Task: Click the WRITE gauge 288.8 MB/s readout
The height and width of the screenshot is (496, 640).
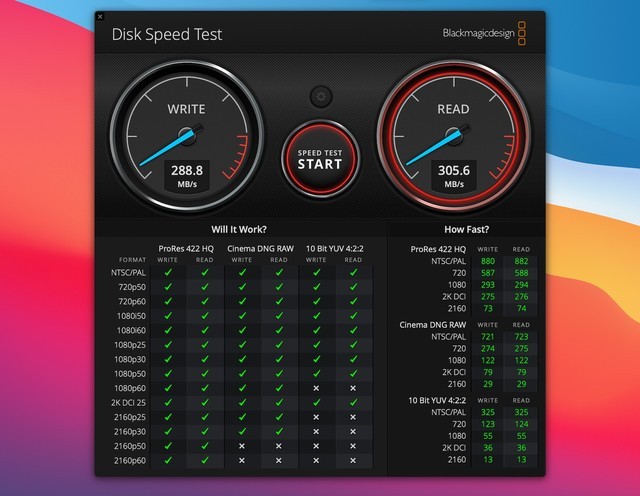Action: (x=187, y=175)
